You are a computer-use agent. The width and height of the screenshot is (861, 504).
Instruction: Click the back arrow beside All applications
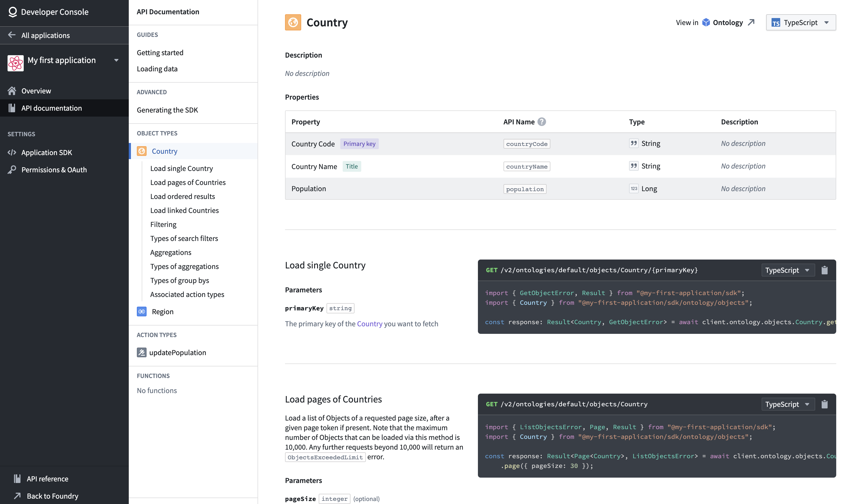[12, 35]
